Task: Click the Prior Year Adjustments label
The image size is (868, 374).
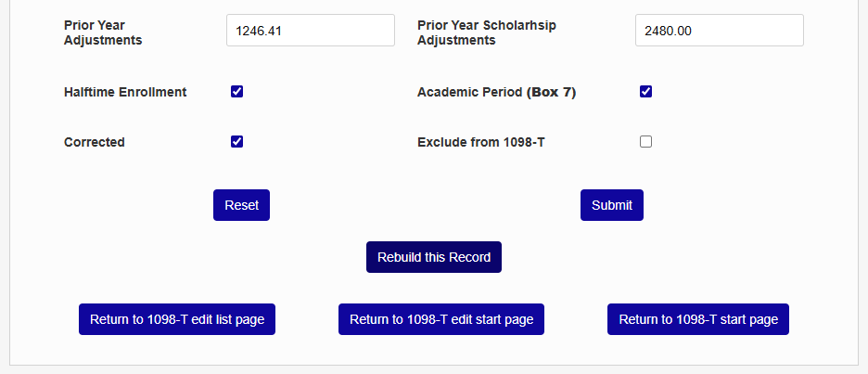Action: tap(102, 32)
